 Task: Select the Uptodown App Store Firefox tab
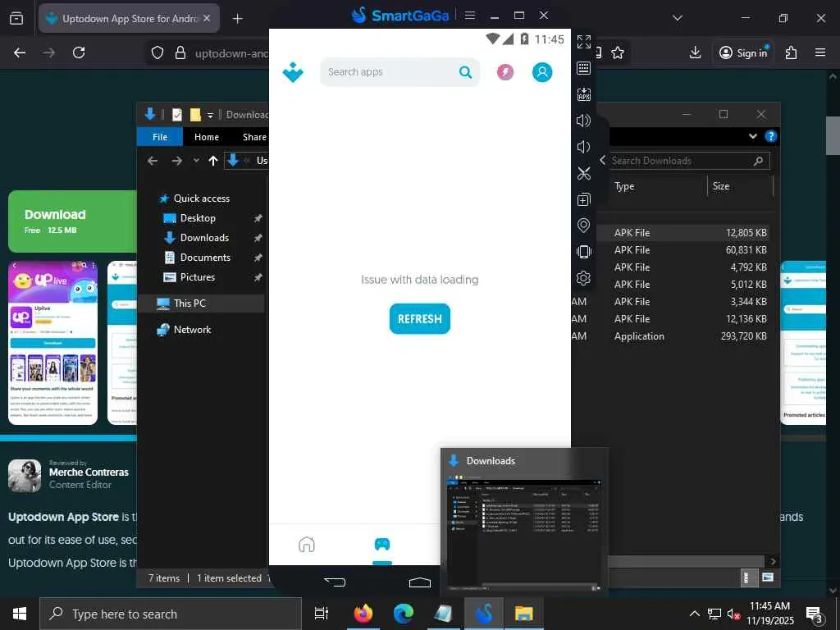[x=129, y=18]
